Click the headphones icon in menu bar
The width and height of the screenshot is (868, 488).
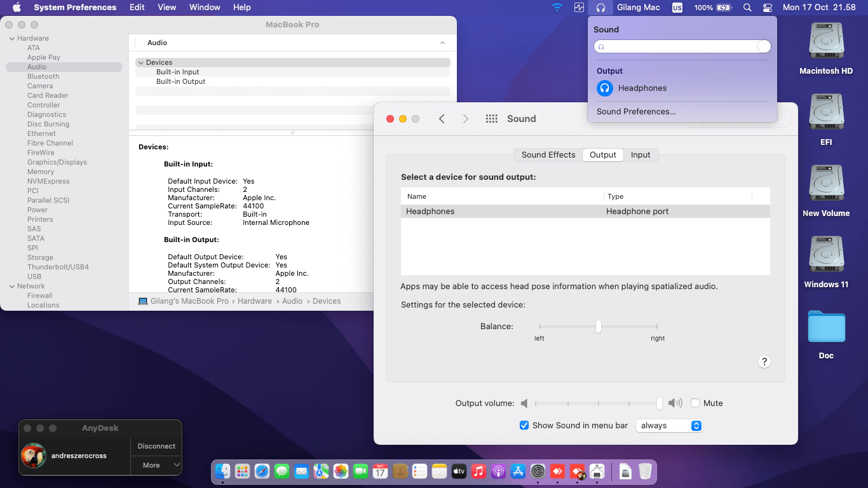600,8
